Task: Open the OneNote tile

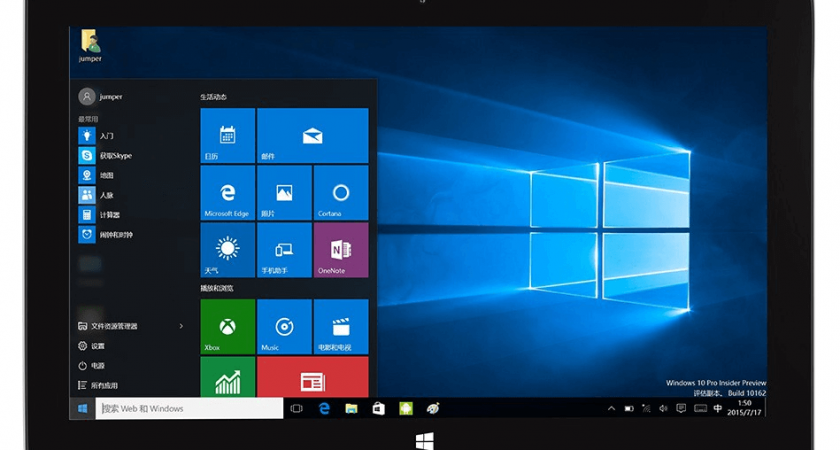Action: coord(340,250)
